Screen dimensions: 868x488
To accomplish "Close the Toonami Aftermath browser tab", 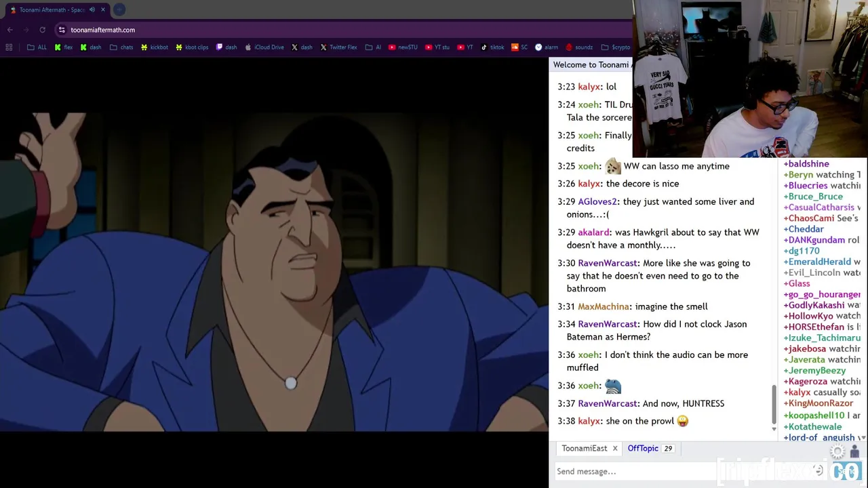I will 103,9.
